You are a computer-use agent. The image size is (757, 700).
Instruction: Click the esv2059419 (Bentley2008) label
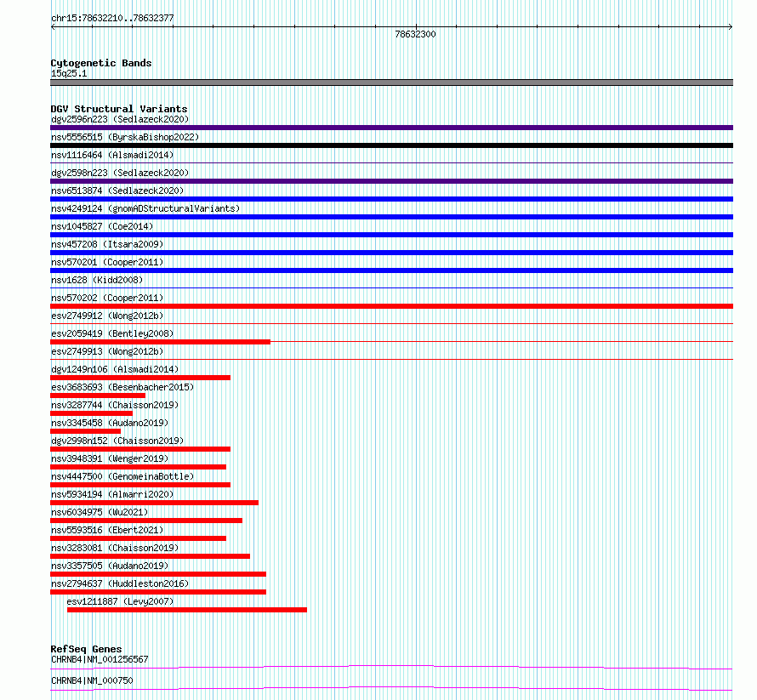pos(112,333)
